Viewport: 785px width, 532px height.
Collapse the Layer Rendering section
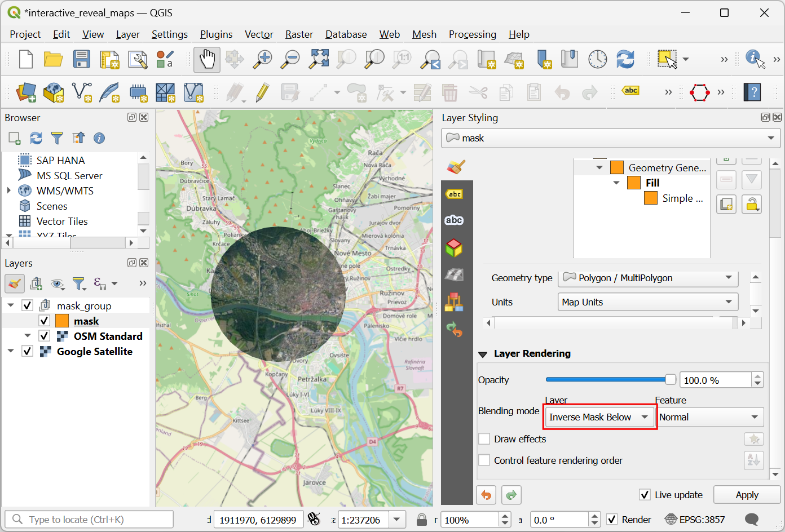pyautogui.click(x=483, y=354)
